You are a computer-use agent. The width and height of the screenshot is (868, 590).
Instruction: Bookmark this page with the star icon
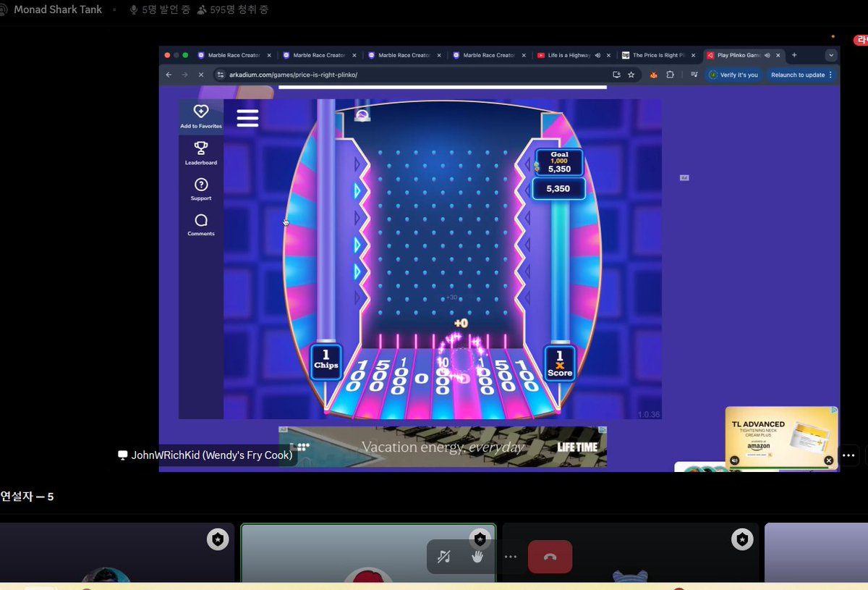(631, 75)
